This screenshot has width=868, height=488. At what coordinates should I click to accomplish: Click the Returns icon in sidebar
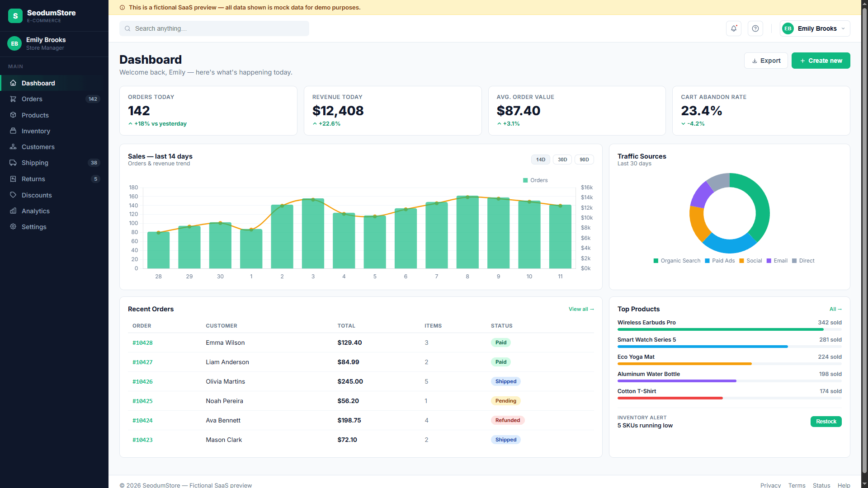[x=13, y=179]
